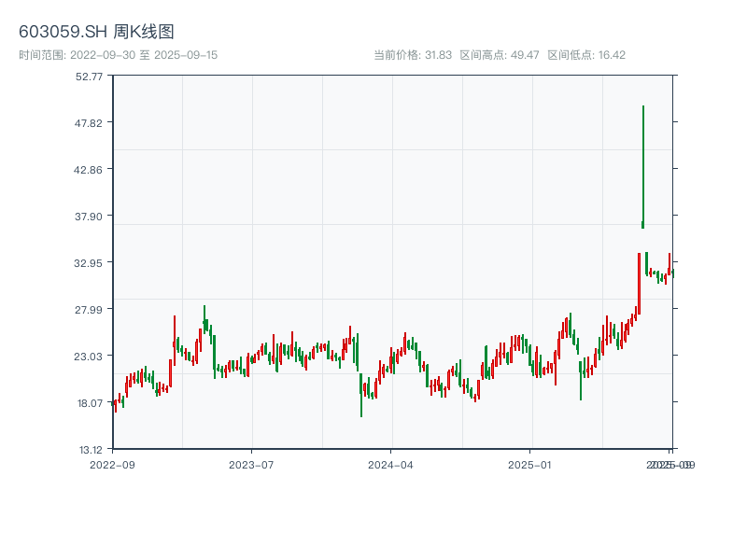Click the x-axis label 2023-07
Viewport: 747px width, 560px height.
coord(251,465)
